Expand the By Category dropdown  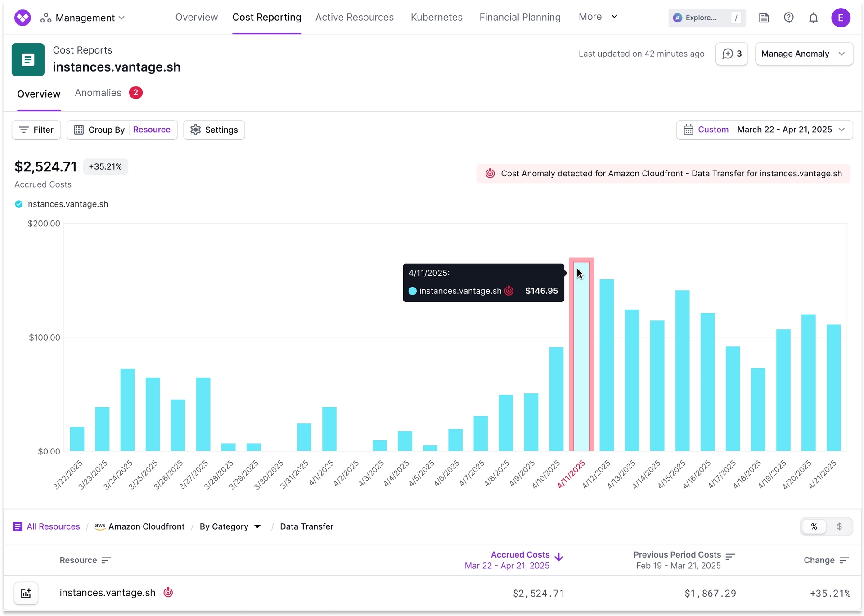230,526
